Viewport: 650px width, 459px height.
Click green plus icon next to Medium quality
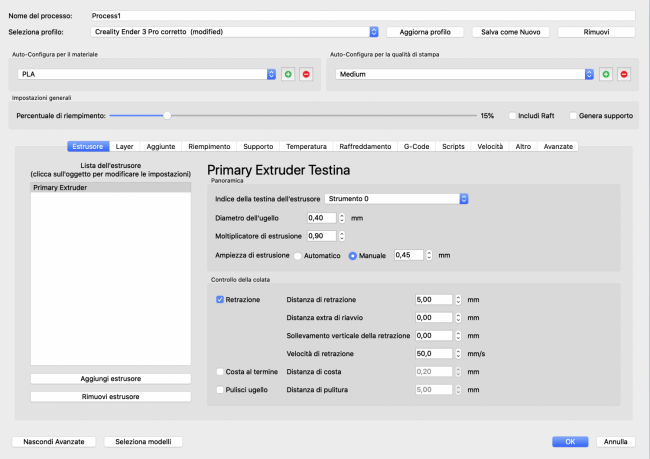(606, 74)
